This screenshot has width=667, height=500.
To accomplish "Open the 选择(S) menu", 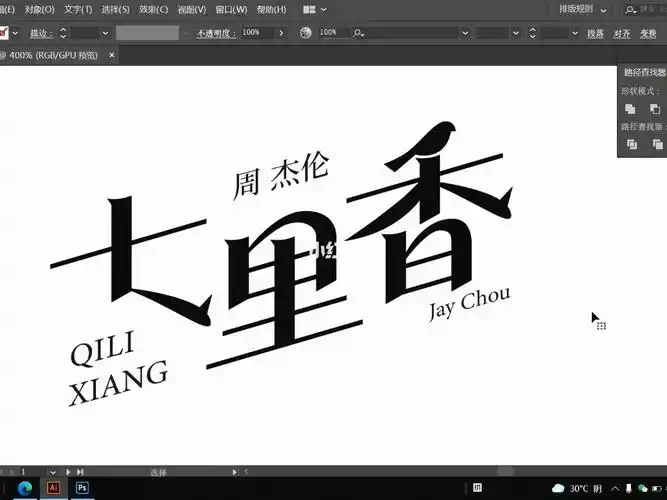I will coord(115,9).
